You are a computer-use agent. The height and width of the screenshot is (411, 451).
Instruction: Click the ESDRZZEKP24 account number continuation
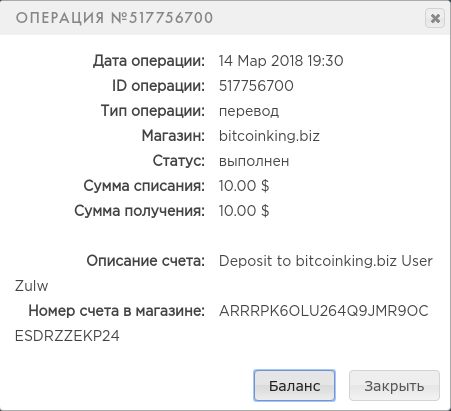pos(67,336)
